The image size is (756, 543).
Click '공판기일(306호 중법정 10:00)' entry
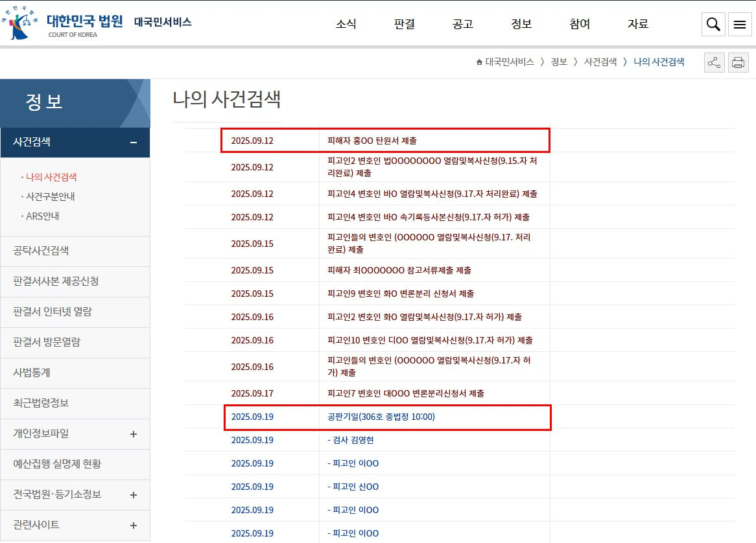(x=381, y=417)
